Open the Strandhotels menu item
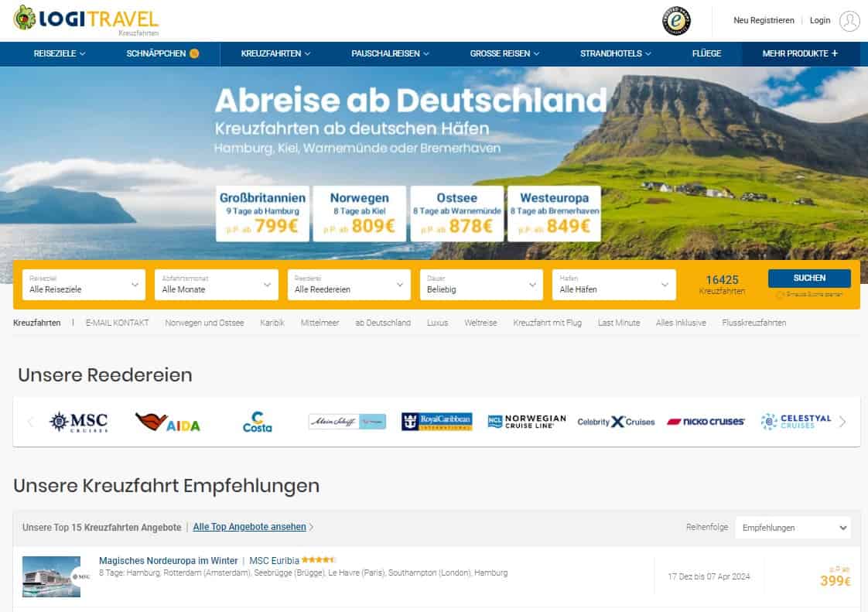The height and width of the screenshot is (612, 868). point(615,53)
